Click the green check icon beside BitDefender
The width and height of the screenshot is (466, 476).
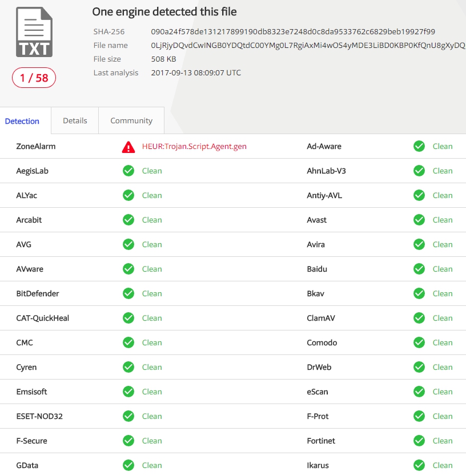(128, 293)
